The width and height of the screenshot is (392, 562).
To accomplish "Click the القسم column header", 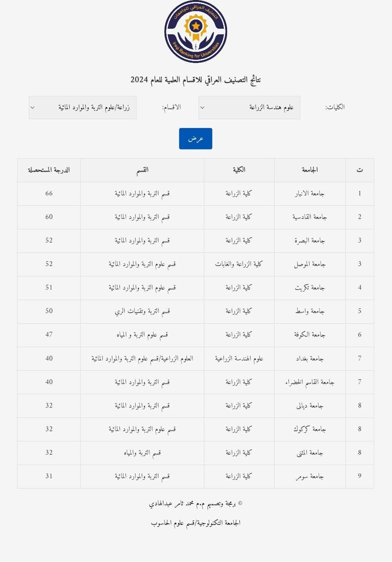I will pyautogui.click(x=142, y=170).
